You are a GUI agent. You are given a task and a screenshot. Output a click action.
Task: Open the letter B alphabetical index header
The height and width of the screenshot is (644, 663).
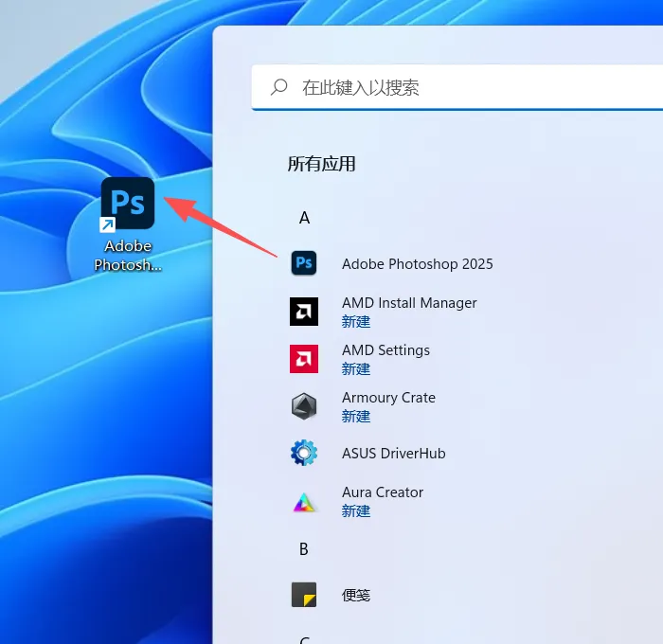click(304, 549)
